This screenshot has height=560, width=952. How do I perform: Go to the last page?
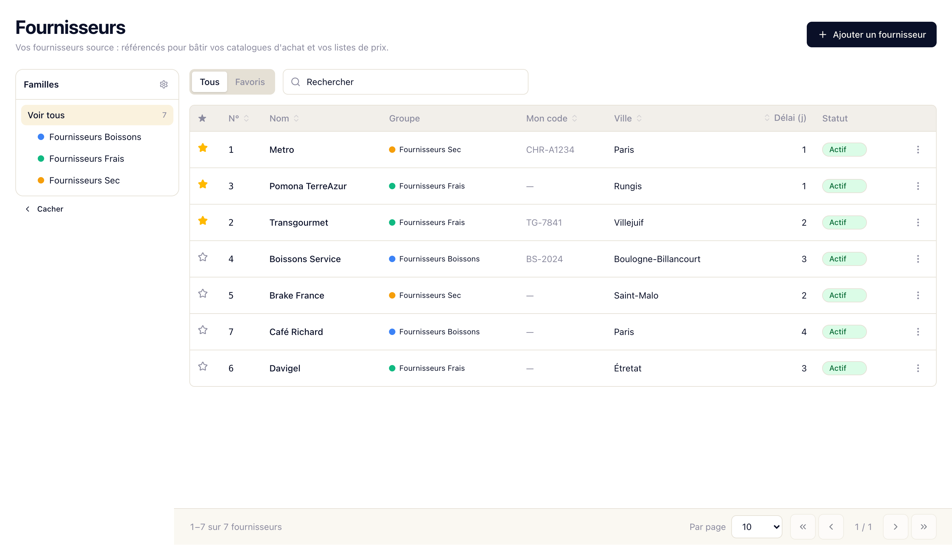click(924, 527)
